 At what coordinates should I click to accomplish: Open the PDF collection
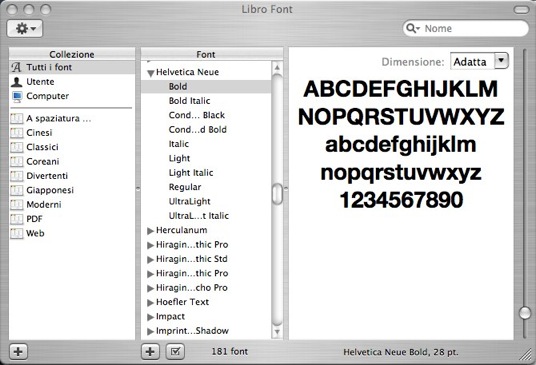point(72,219)
